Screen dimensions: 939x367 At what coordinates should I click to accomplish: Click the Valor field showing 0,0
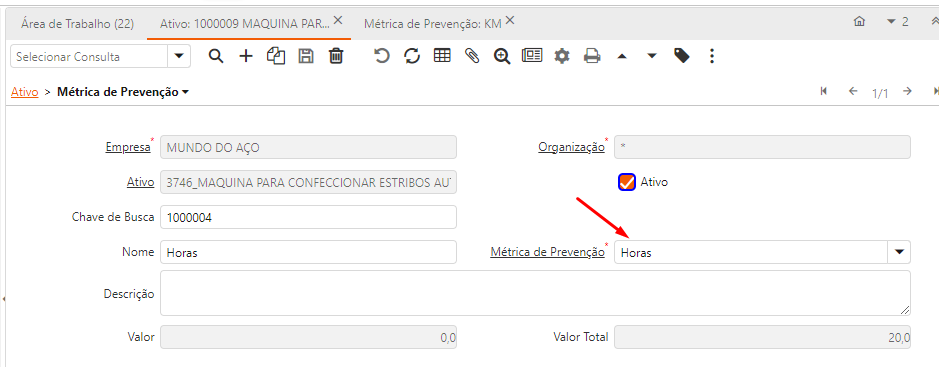[308, 337]
